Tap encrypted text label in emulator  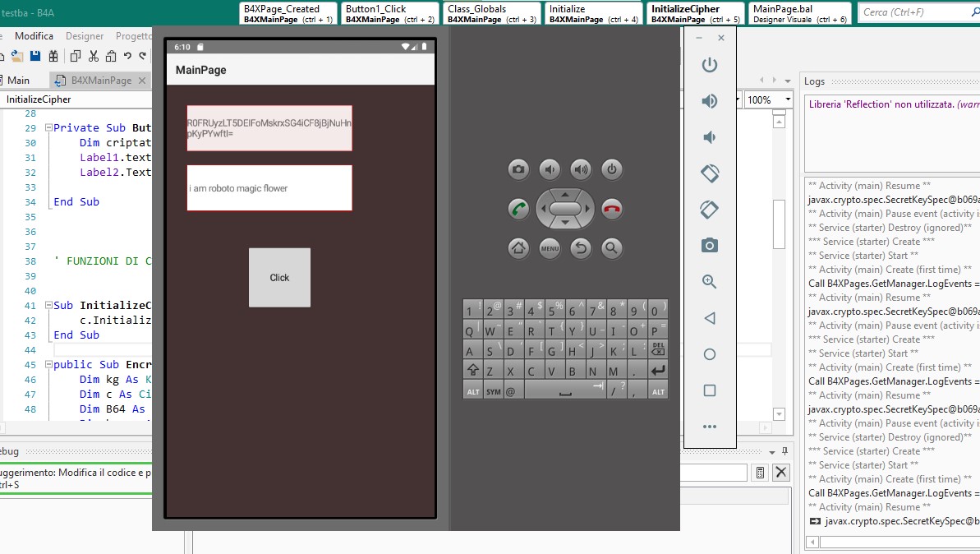coord(269,128)
